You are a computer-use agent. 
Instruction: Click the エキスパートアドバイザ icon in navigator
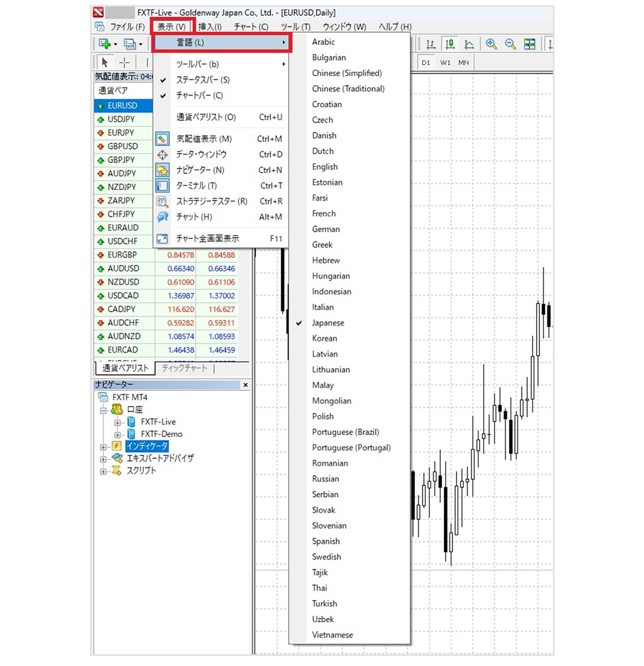pyautogui.click(x=118, y=458)
